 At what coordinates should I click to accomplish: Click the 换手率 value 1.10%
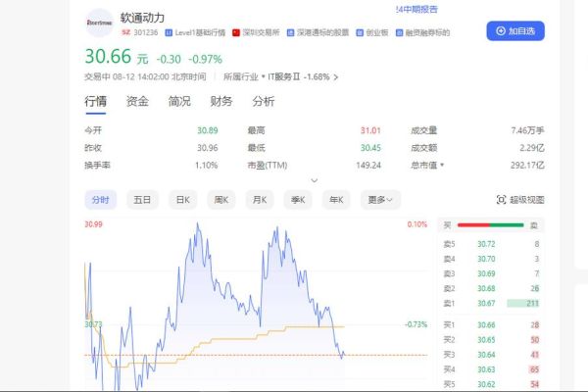tap(206, 165)
